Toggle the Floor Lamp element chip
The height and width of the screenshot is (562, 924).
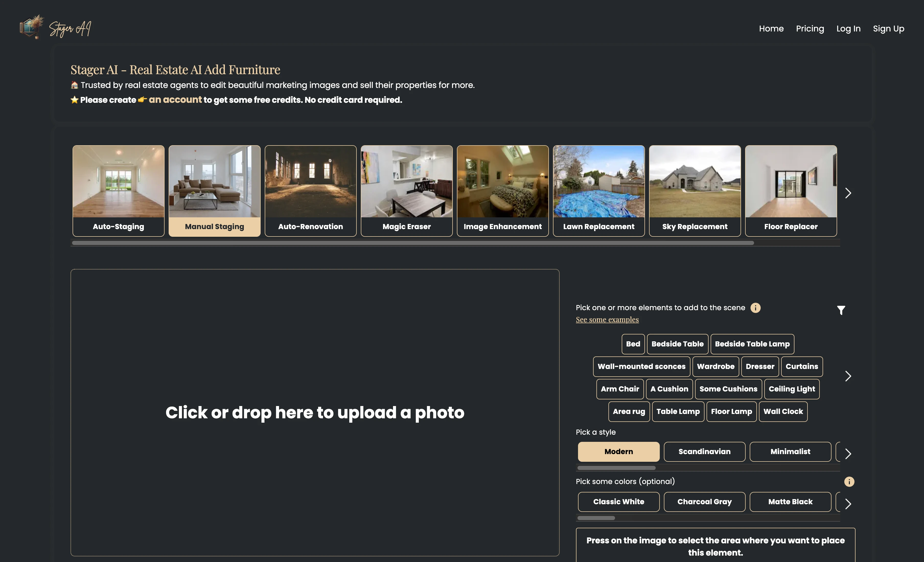[x=731, y=412]
